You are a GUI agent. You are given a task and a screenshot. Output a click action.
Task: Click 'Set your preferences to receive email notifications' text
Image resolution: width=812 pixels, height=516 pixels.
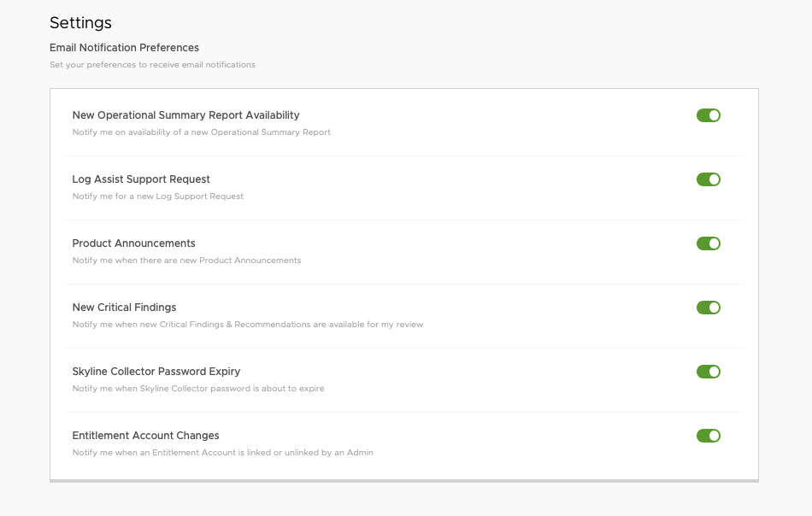(x=152, y=65)
